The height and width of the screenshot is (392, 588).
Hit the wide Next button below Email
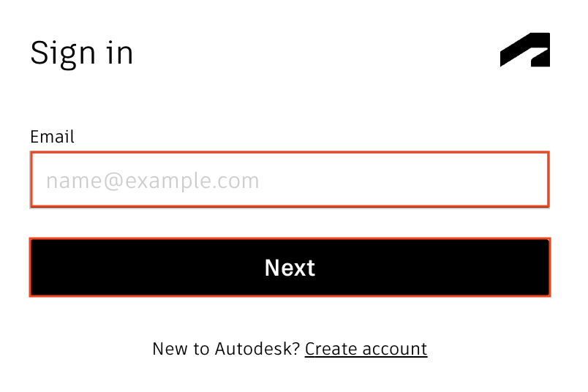[x=290, y=268]
